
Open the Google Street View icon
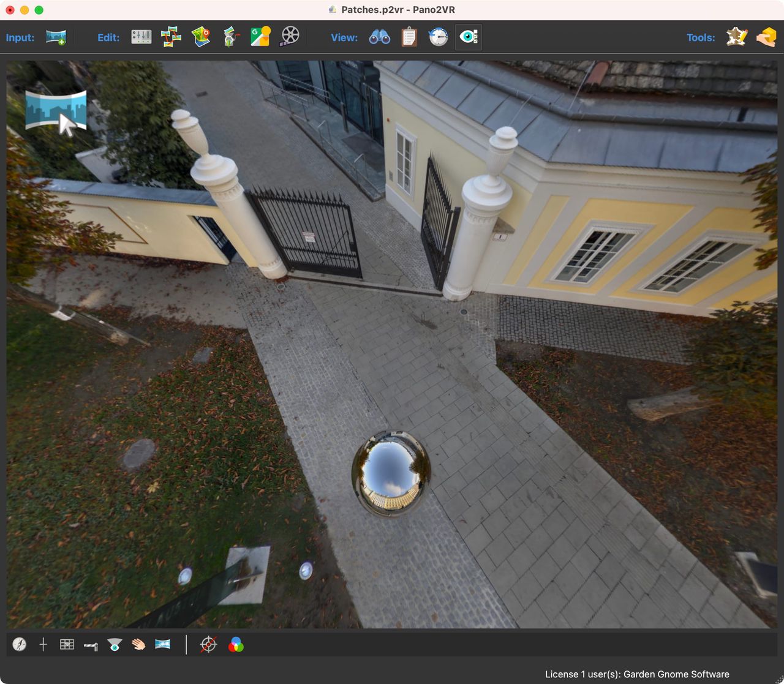pos(260,37)
